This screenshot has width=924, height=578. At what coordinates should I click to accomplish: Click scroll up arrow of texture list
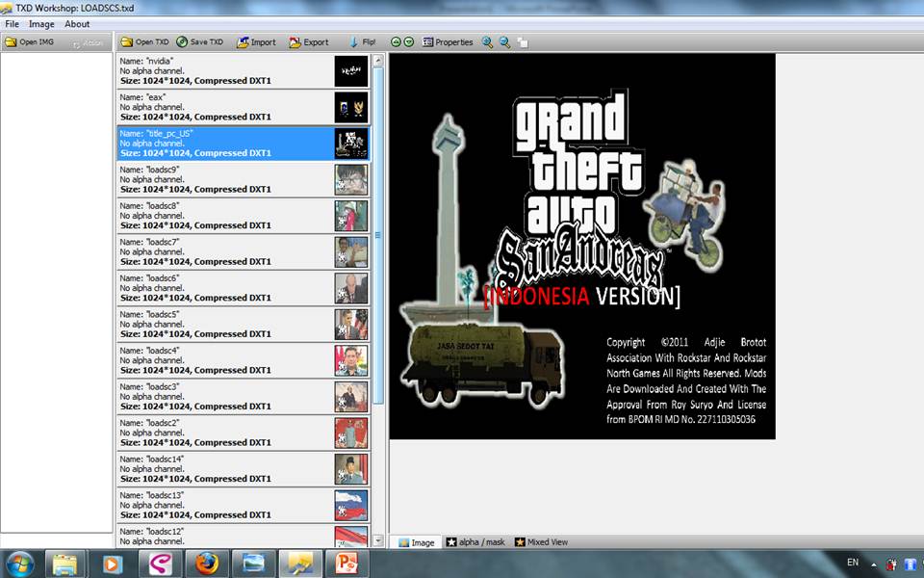(x=378, y=60)
